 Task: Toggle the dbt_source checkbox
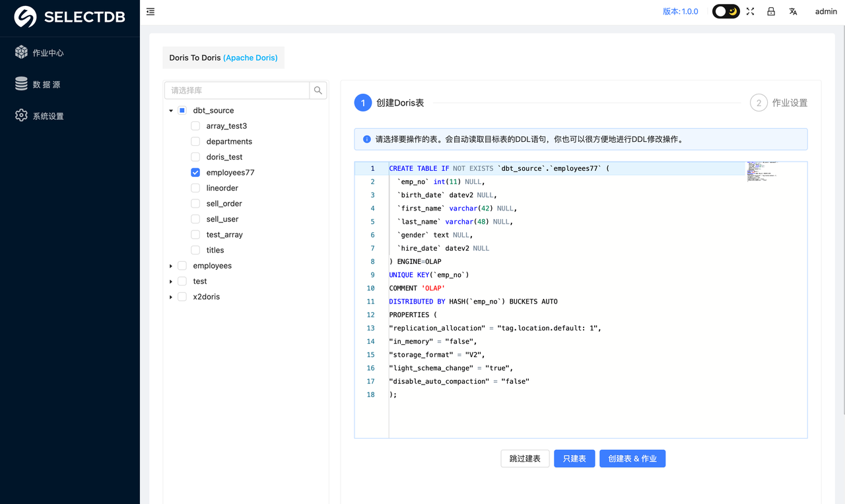[x=182, y=110]
